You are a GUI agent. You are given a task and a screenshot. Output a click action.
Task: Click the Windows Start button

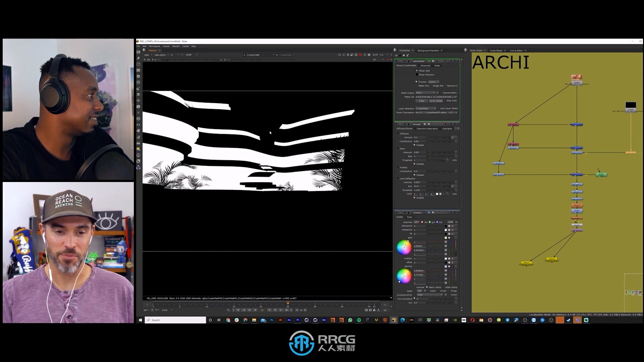140,320
